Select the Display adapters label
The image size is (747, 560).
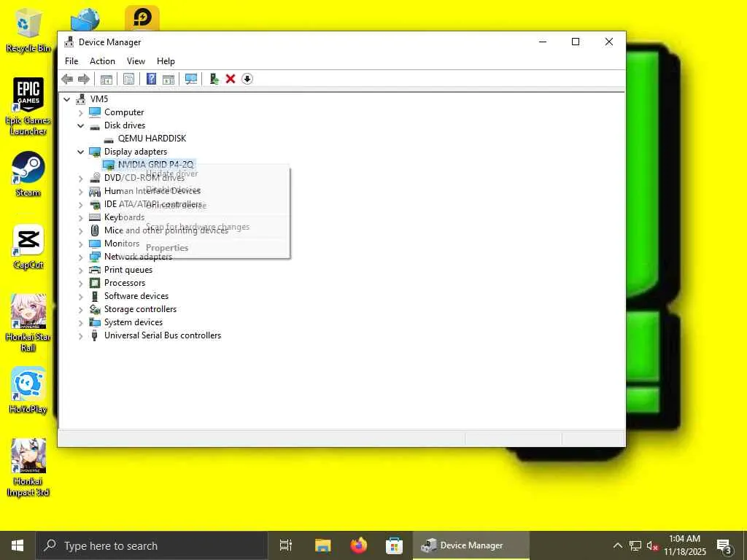[x=136, y=152]
